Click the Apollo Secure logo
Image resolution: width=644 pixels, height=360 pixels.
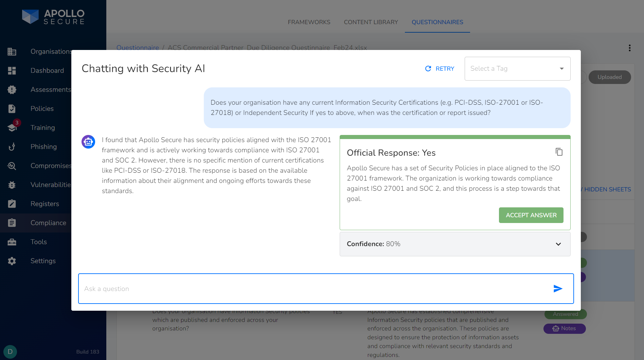click(53, 16)
